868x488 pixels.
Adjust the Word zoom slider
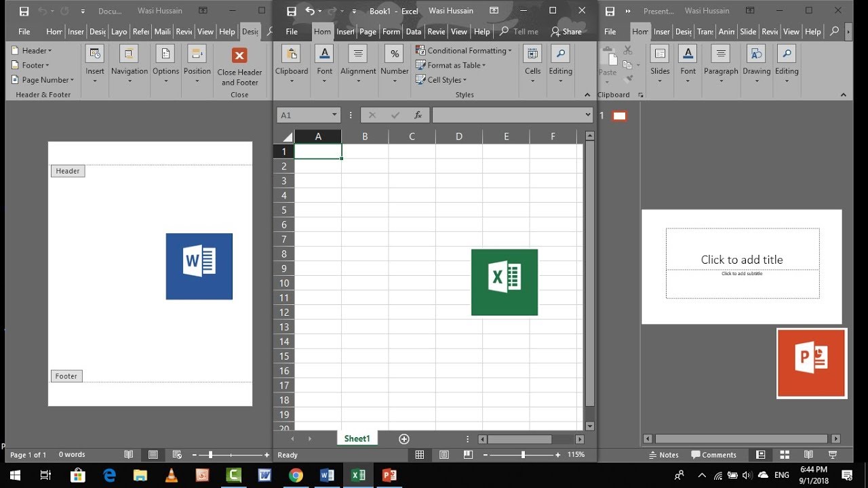210,455
